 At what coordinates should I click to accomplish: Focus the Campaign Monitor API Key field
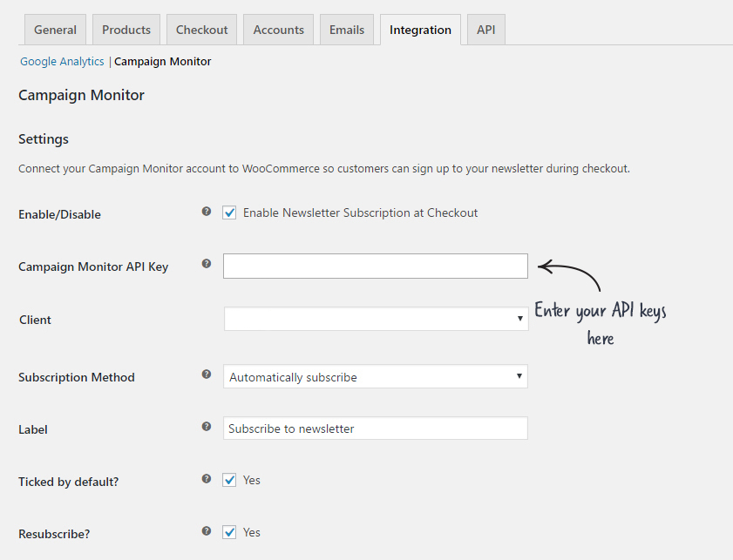coord(376,267)
